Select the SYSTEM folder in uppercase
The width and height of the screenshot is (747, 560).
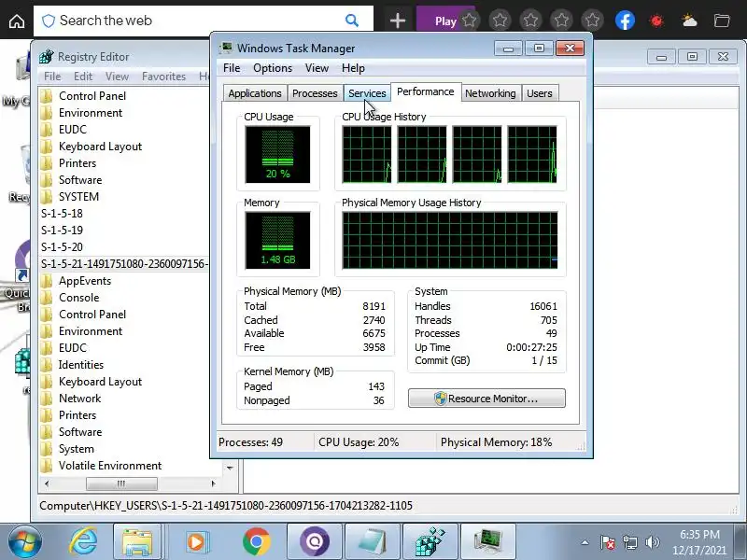pos(78,197)
